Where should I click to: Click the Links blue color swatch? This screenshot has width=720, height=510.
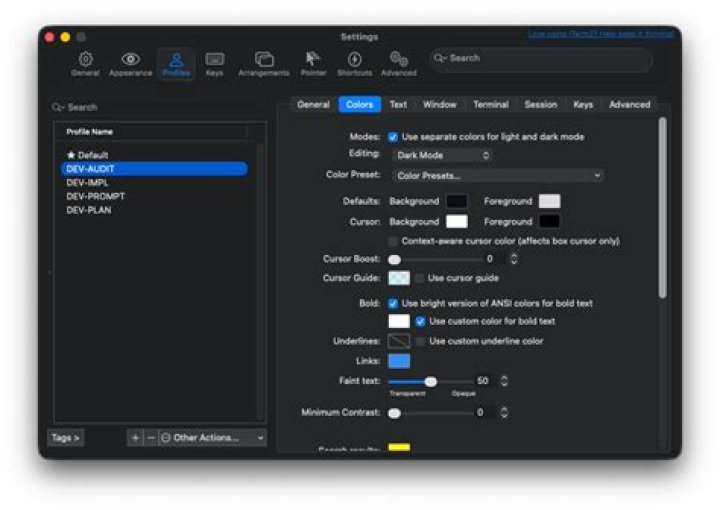pyautogui.click(x=399, y=361)
